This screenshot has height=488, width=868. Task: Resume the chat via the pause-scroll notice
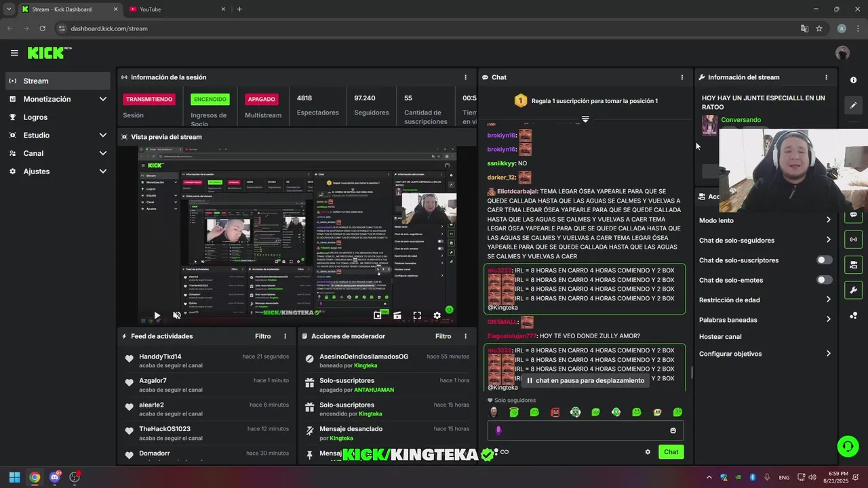tap(585, 381)
